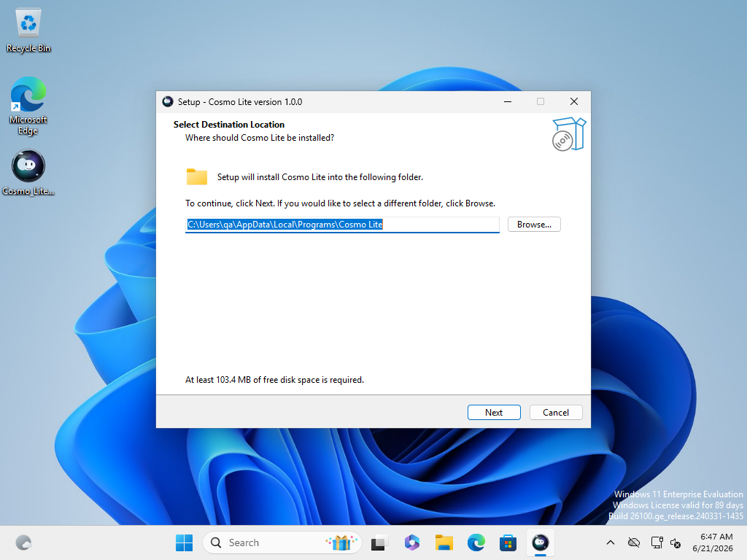Click Next to continue the Cosmo Lite setup
The width and height of the screenshot is (747, 560).
(x=494, y=413)
